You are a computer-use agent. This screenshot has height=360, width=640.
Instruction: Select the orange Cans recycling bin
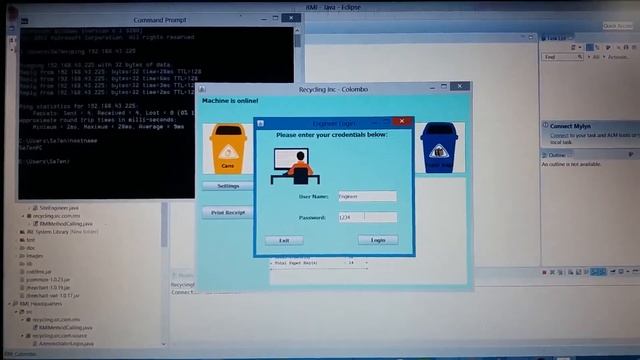pos(228,149)
